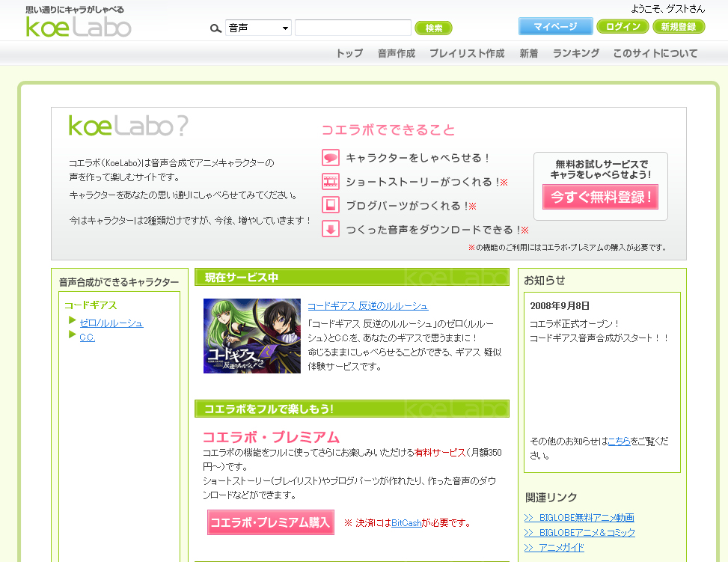
Task: Click the green 検索 search button
Action: [433, 28]
